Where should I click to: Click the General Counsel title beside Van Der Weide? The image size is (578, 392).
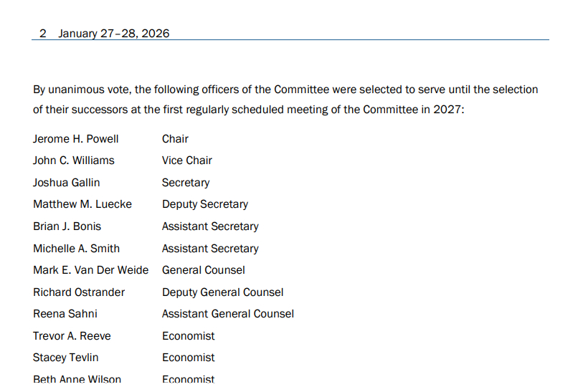pos(203,270)
